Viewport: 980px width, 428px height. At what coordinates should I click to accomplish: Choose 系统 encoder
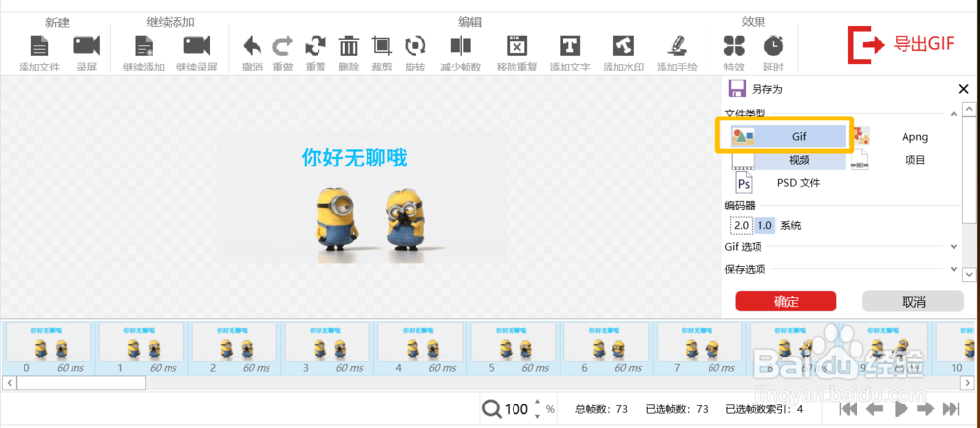tap(790, 225)
